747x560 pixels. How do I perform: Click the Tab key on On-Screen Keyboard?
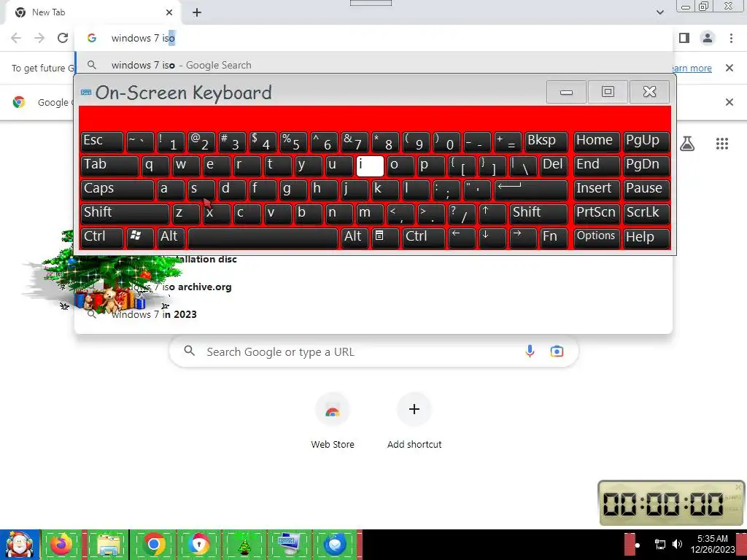tap(109, 166)
